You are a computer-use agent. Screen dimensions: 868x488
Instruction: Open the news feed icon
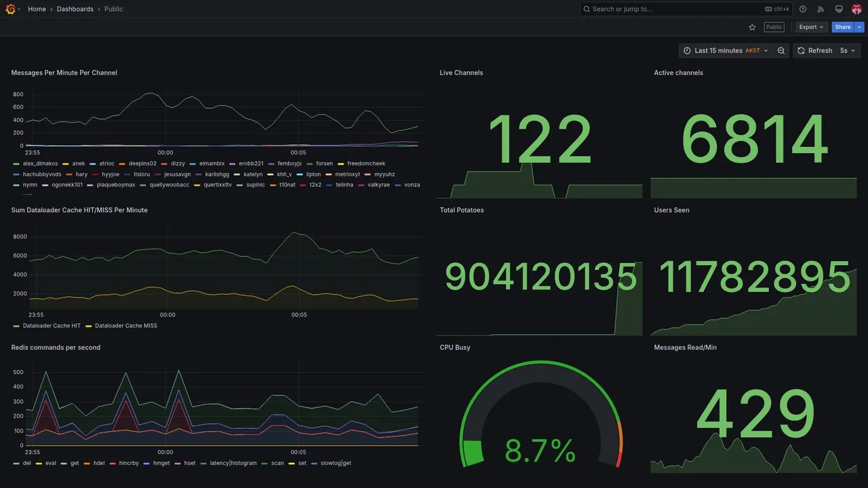coord(821,9)
